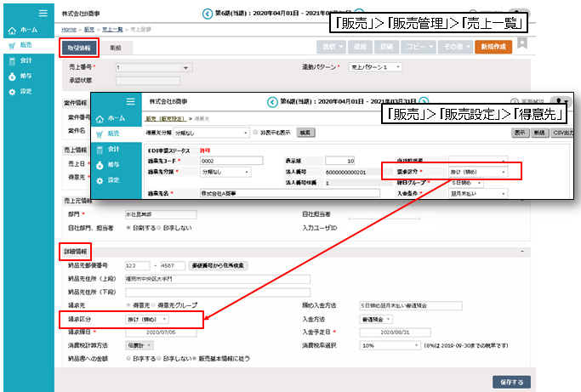Click the bookmark icon beside 新規作成

click(x=521, y=43)
